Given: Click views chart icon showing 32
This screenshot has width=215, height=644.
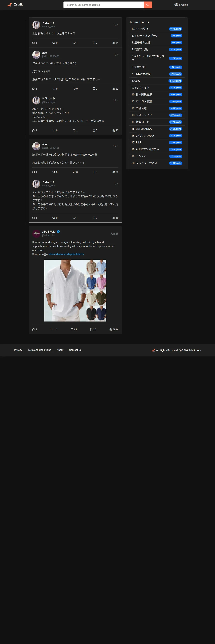Looking at the screenshot, I should tap(114, 89).
